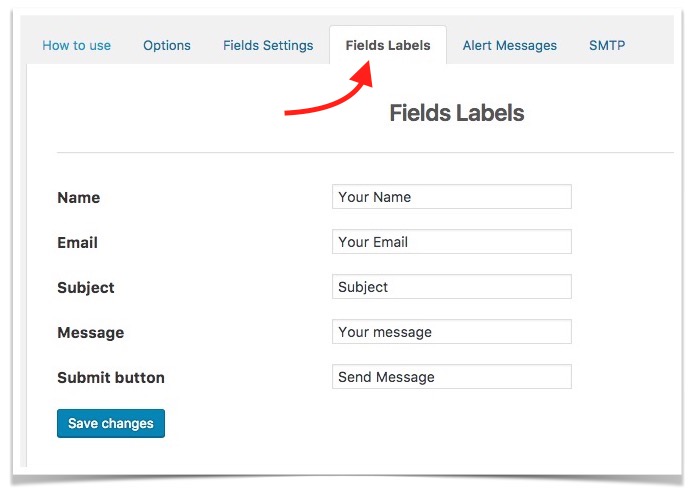Click the Name label input field
This screenshot has width=697, height=495.
pos(451,197)
